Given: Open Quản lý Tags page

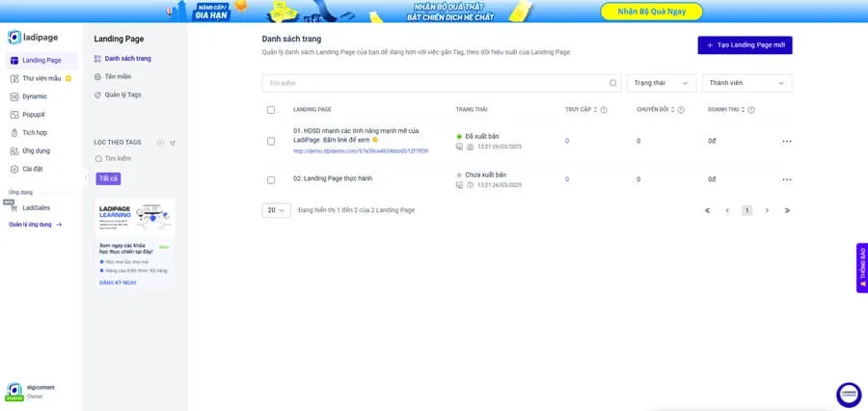Looking at the screenshot, I should click(118, 95).
